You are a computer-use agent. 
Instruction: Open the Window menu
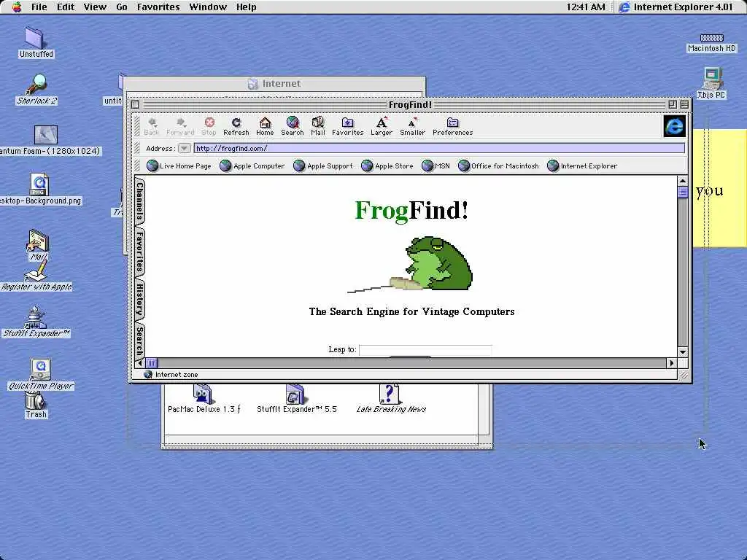pyautogui.click(x=208, y=7)
